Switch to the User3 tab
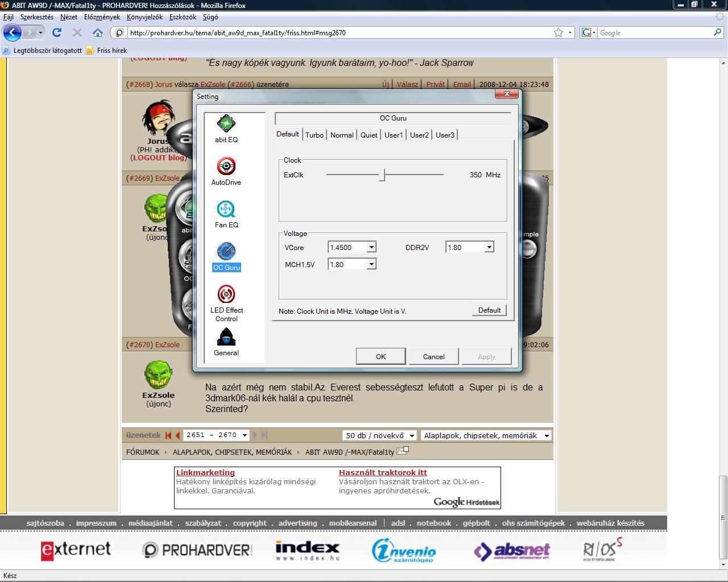The height and width of the screenshot is (582, 728). tap(445, 135)
